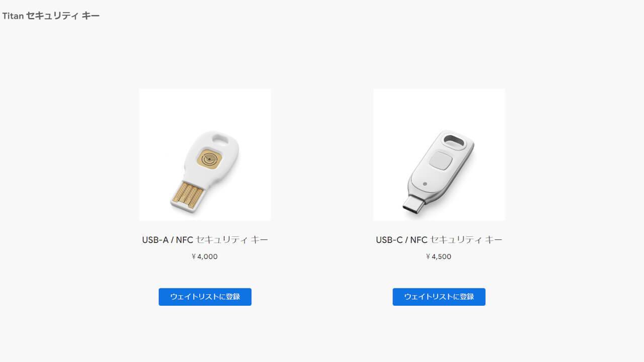Click the small LED dot on USB-C key

[426, 185]
